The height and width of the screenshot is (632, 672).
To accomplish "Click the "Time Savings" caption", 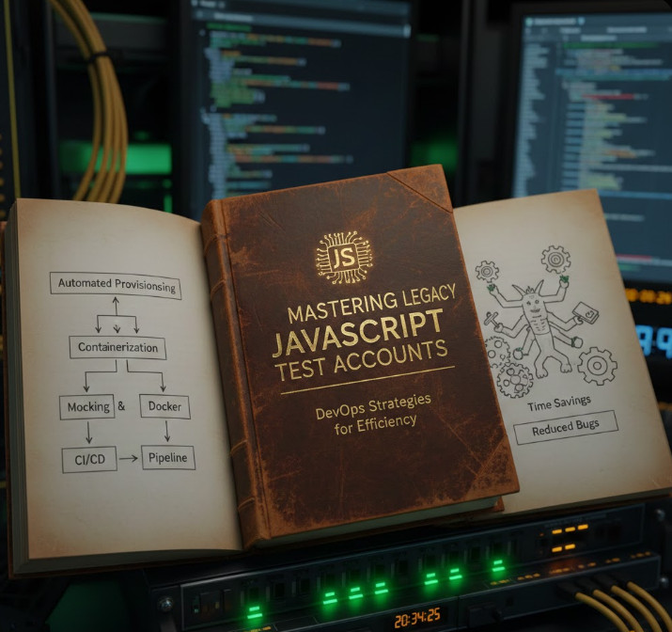I will [x=559, y=403].
